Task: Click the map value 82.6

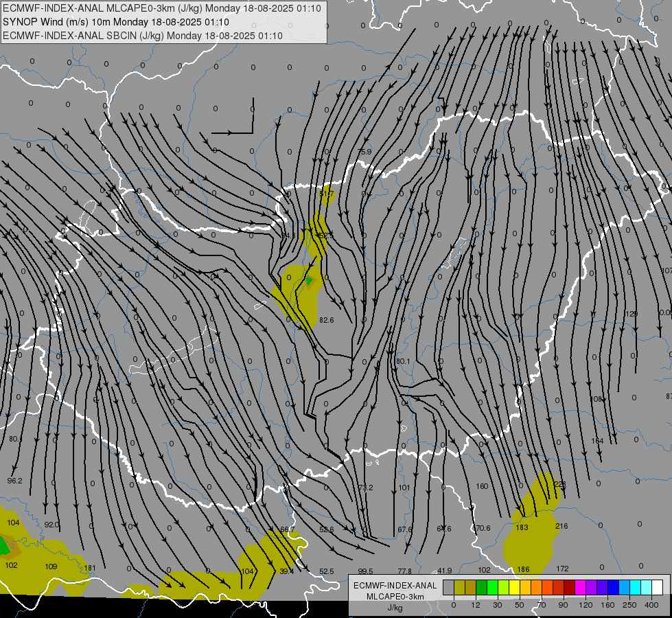Action: tap(327, 320)
